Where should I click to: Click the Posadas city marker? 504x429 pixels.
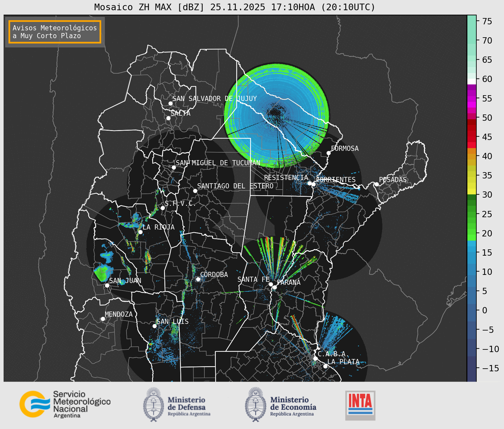[x=376, y=184]
